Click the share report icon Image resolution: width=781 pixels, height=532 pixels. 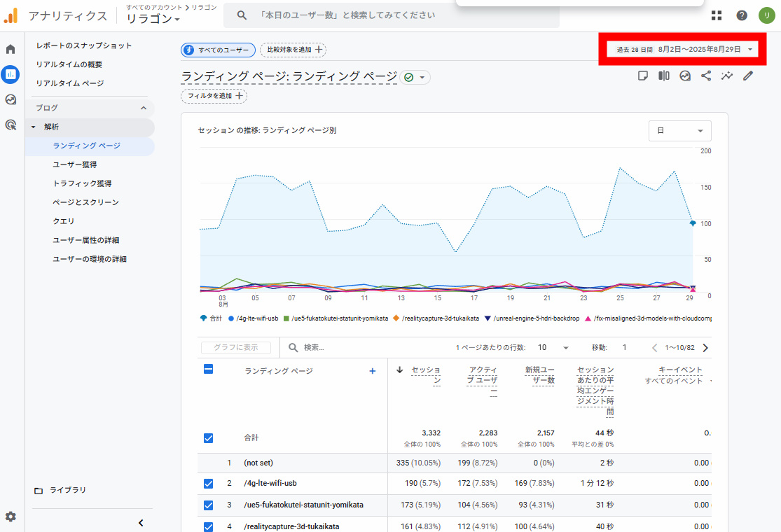point(706,76)
